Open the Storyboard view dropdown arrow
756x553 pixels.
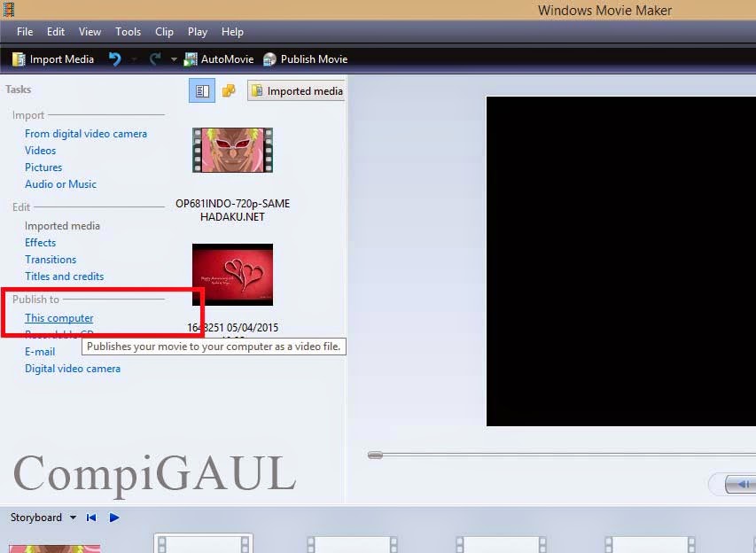(x=73, y=518)
